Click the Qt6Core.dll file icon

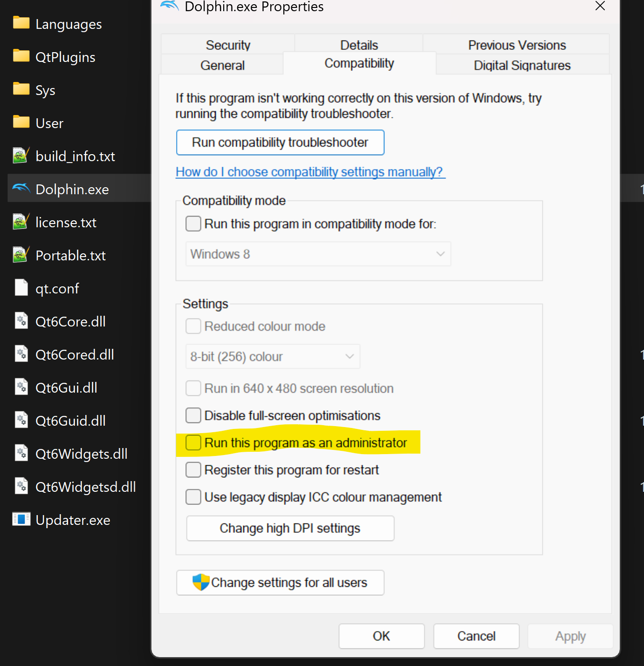[21, 320]
